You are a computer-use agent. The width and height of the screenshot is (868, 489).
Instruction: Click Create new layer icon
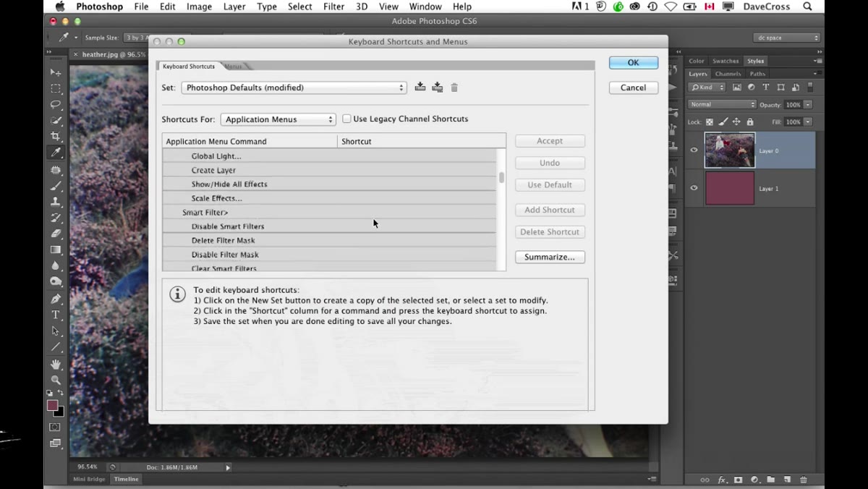787,480
